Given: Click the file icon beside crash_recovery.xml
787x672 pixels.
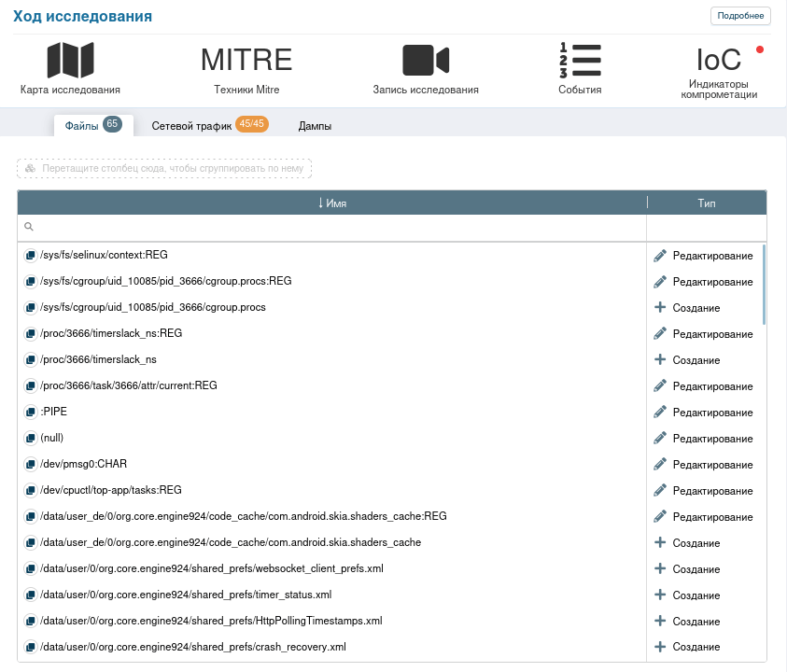Looking at the screenshot, I should point(31,647).
